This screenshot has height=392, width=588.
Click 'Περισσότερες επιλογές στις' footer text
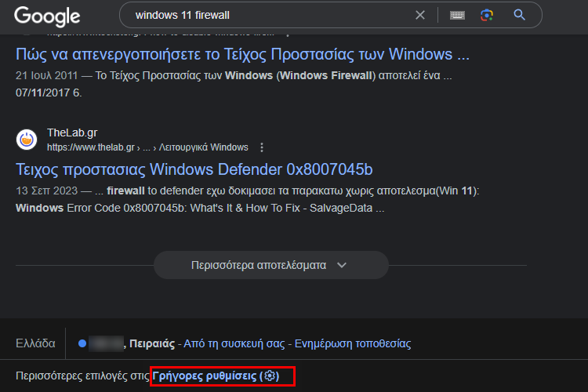click(x=82, y=376)
